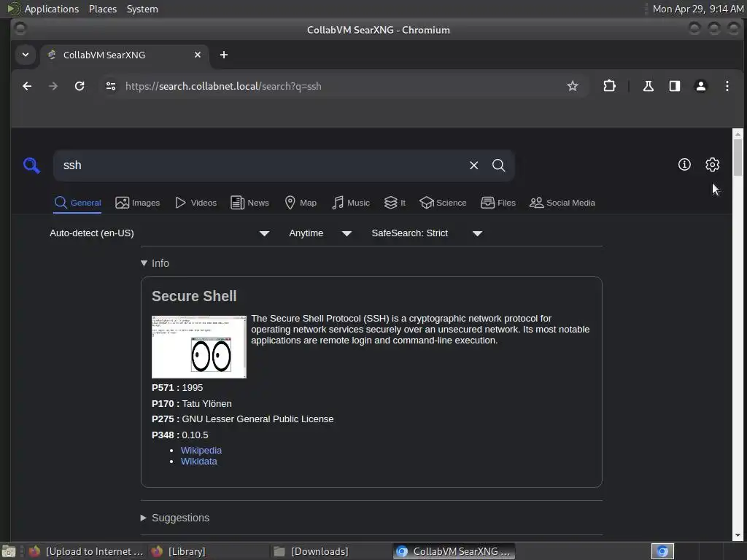Select the Map category tab
This screenshot has height=560, width=747.
pos(301,203)
